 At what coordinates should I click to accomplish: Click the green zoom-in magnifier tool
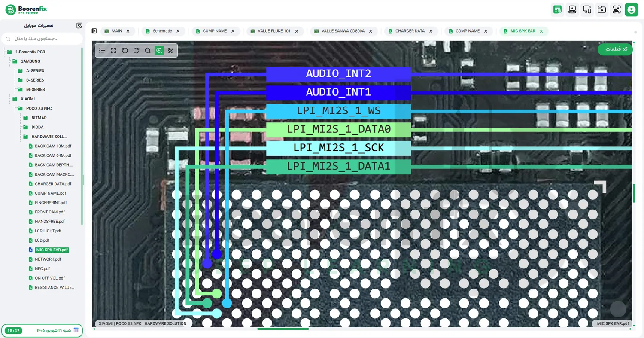[159, 50]
